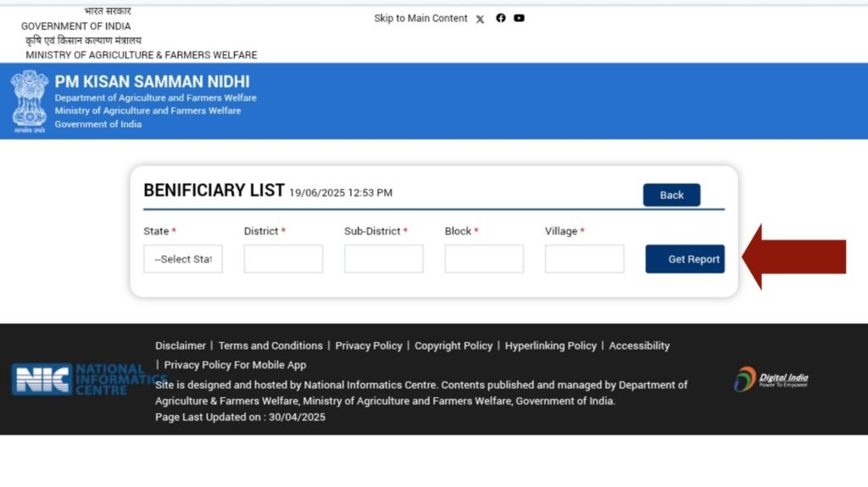The image size is (868, 487).
Task: Open the X (Twitter) social icon
Action: click(480, 19)
